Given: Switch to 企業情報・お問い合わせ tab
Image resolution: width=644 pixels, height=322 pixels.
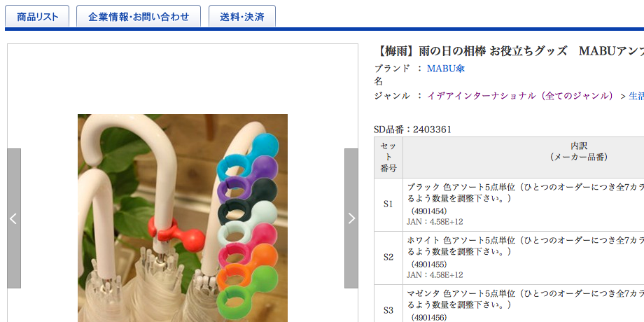Looking at the screenshot, I should tap(139, 17).
